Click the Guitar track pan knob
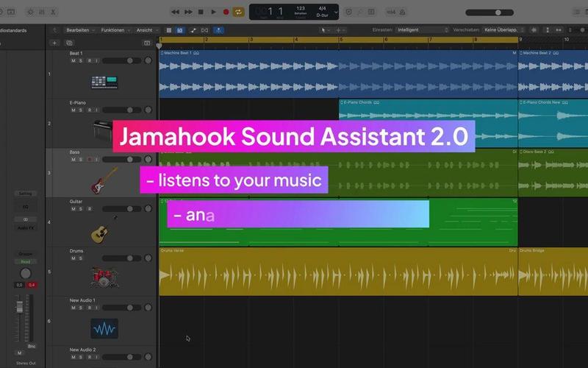This screenshot has height=368, width=588. click(x=148, y=209)
